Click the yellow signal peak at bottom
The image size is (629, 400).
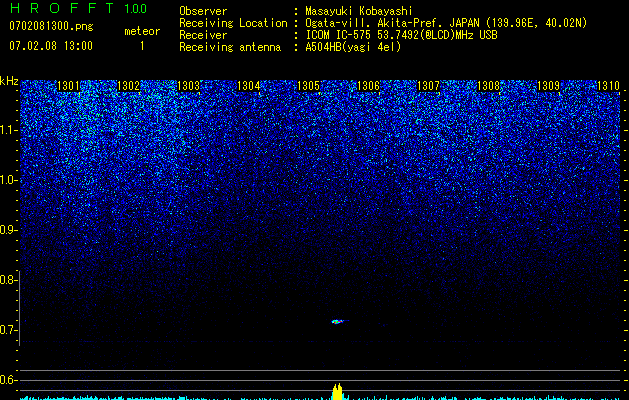tap(337, 392)
